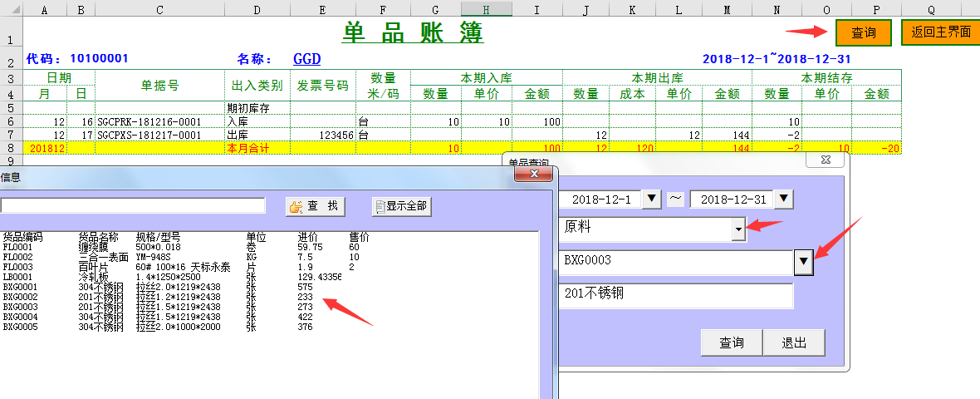Open the GGD name link
980x399 pixels.
click(x=307, y=59)
